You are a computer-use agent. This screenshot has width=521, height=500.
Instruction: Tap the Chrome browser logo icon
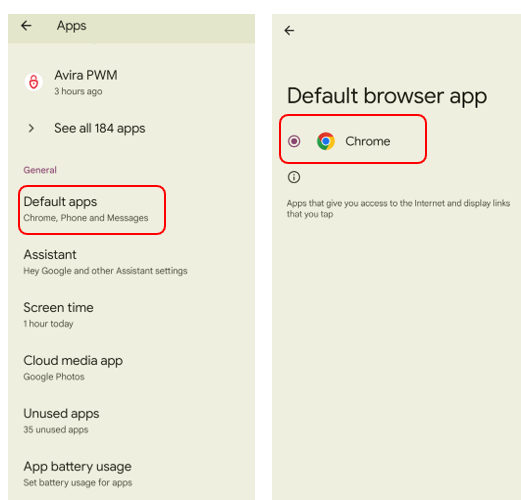click(x=326, y=141)
